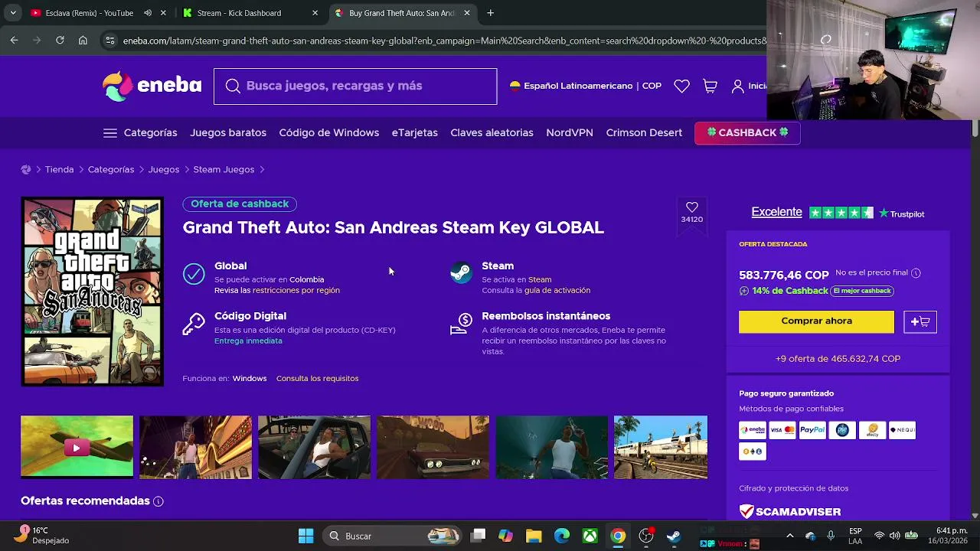Click 'El mejor cashback' badge
This screenshot has height=551, width=980.
(x=862, y=291)
